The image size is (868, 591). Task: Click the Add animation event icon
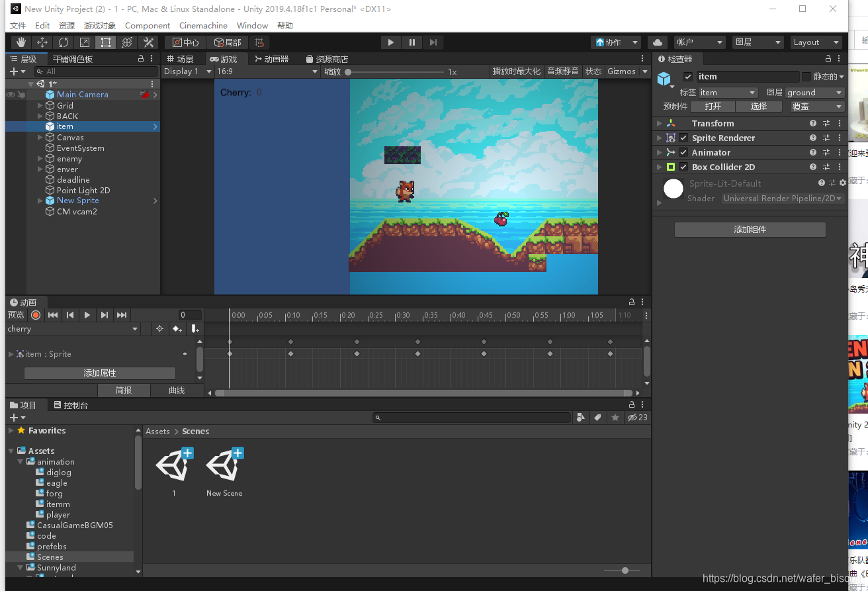[195, 329]
